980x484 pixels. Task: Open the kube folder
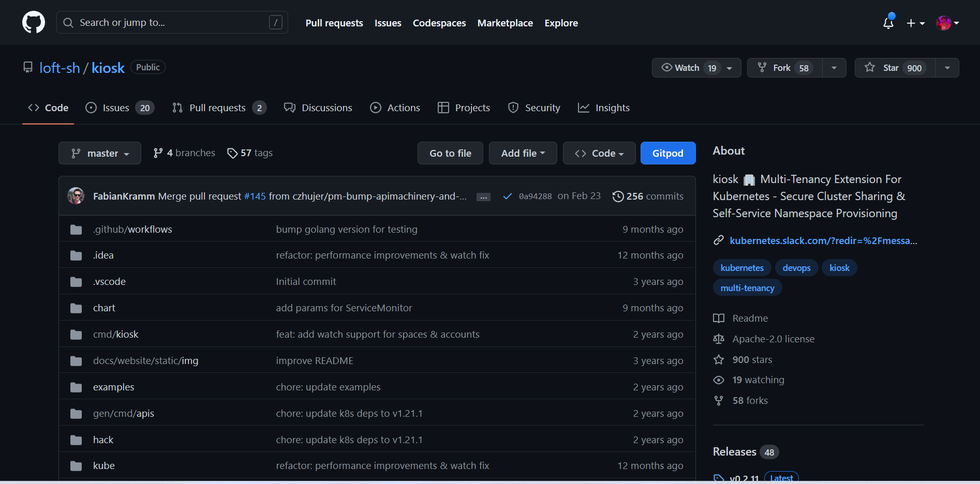pyautogui.click(x=104, y=466)
